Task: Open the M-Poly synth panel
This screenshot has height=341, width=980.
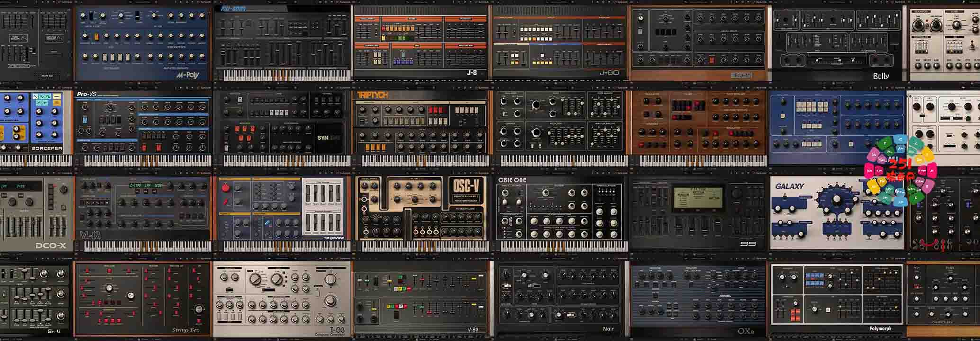Action: (x=143, y=44)
